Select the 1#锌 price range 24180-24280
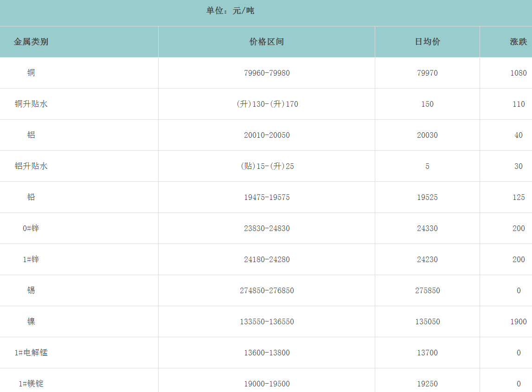Viewport: 532px width, 392px height. click(x=267, y=259)
